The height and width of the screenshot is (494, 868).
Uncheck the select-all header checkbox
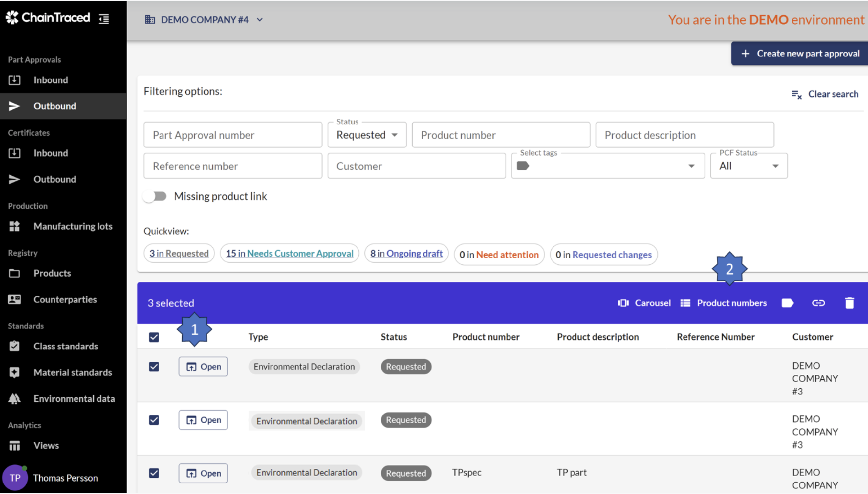tap(154, 337)
